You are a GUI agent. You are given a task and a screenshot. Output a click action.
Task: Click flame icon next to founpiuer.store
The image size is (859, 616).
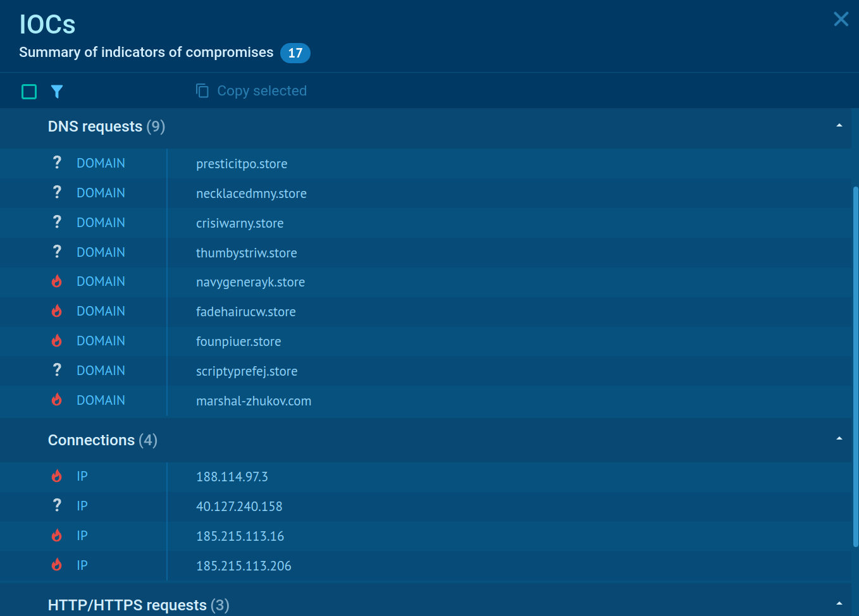57,341
